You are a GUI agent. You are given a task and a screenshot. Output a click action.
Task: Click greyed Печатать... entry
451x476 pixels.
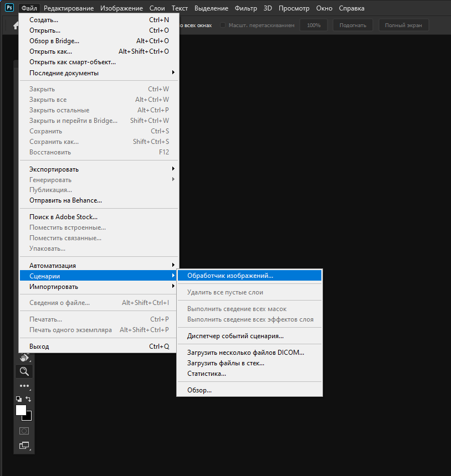coord(99,319)
